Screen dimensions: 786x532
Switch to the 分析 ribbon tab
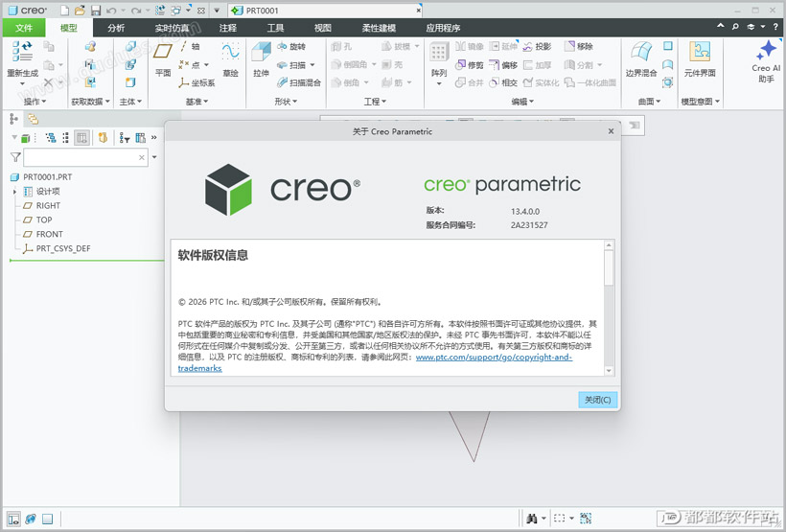pyautogui.click(x=116, y=28)
